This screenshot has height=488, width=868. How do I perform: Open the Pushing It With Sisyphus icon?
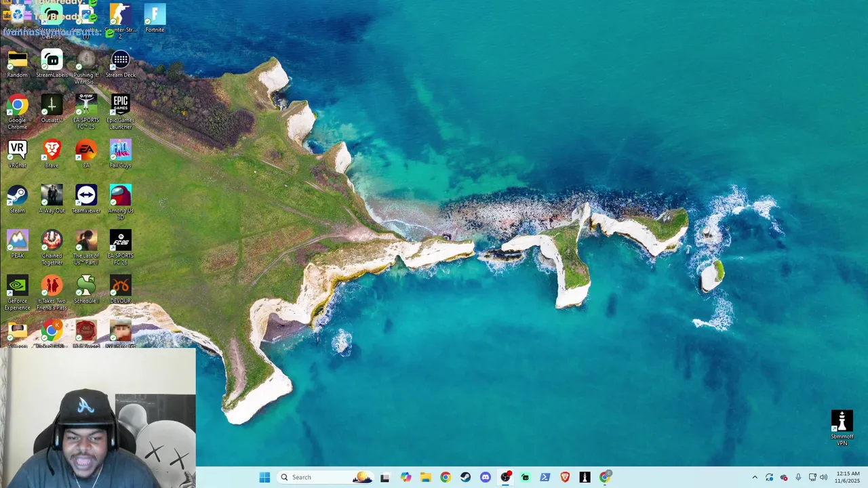point(86,66)
